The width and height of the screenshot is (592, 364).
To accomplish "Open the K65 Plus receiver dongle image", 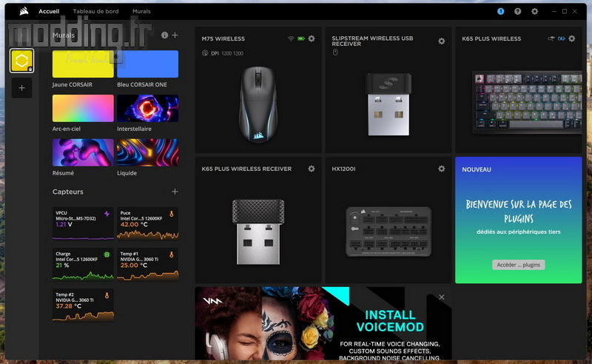I will tap(258, 232).
